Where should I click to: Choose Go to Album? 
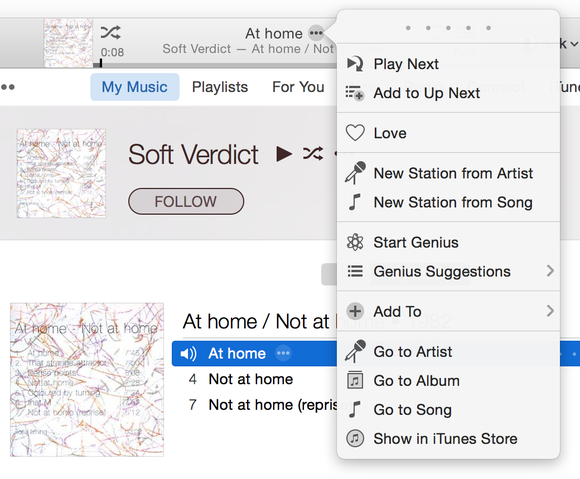pos(448,381)
